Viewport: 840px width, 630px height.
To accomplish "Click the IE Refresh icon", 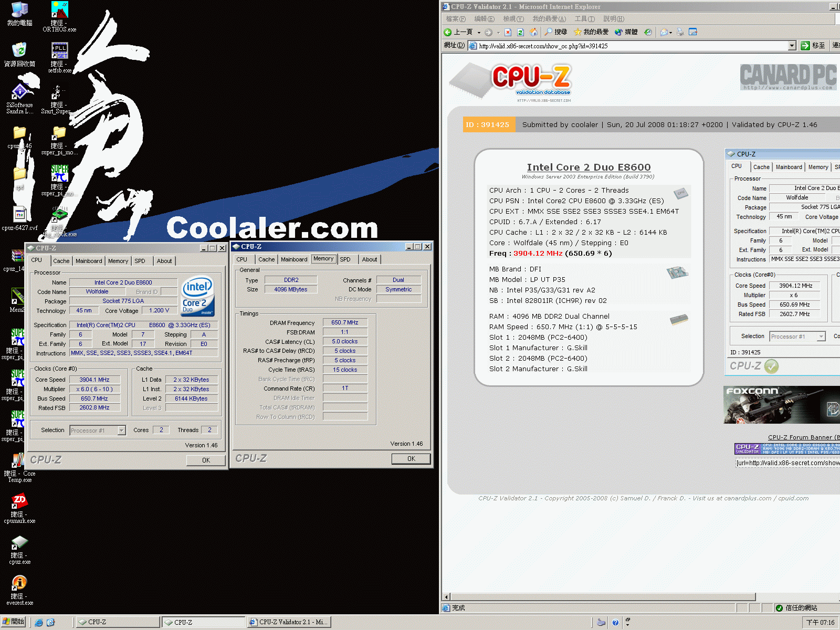I will pos(520,32).
